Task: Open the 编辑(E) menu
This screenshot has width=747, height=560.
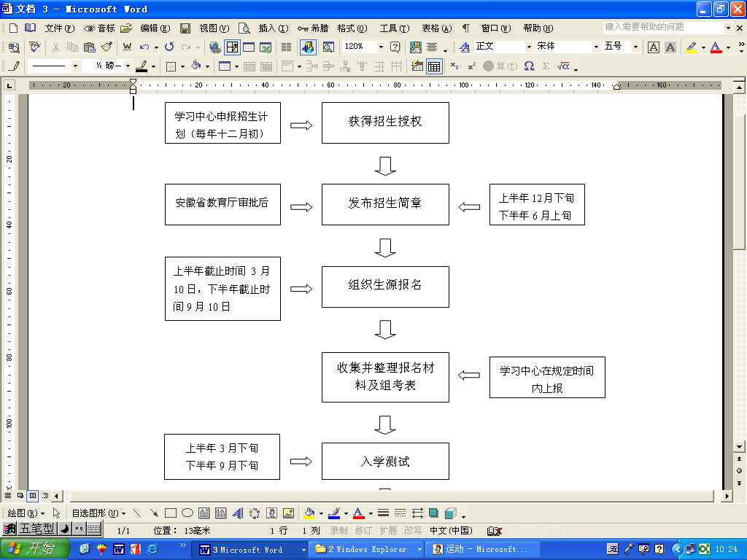Action: (155, 28)
